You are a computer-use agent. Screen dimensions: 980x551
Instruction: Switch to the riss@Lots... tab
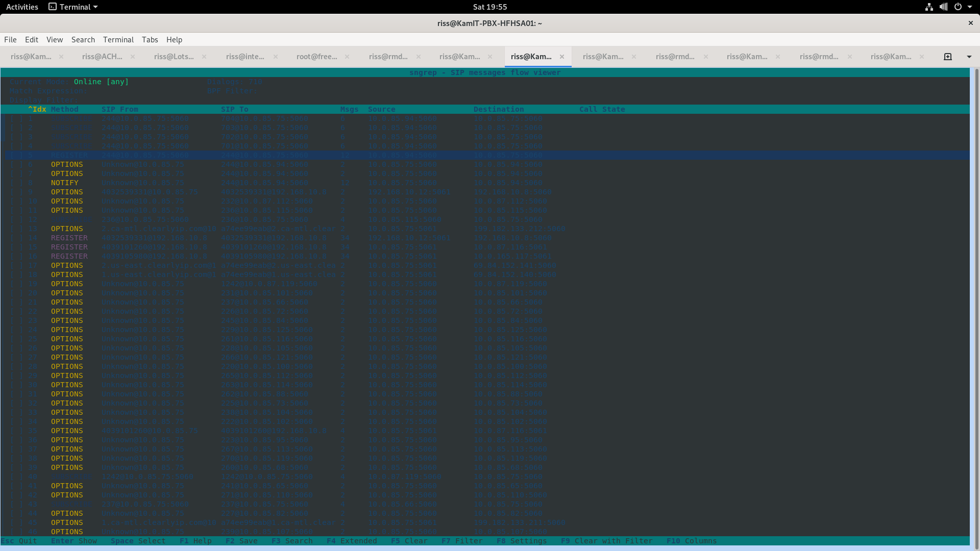(174, 57)
